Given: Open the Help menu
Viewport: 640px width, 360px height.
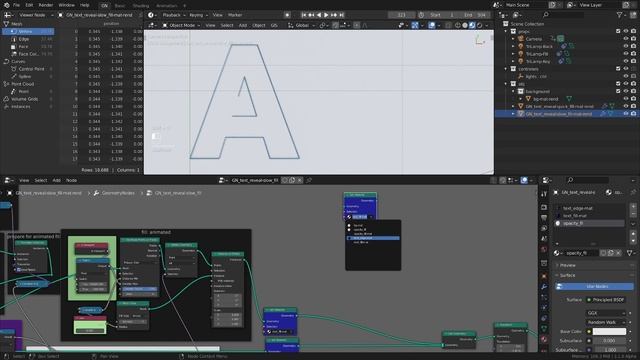Looking at the screenshot, I should [x=84, y=5].
